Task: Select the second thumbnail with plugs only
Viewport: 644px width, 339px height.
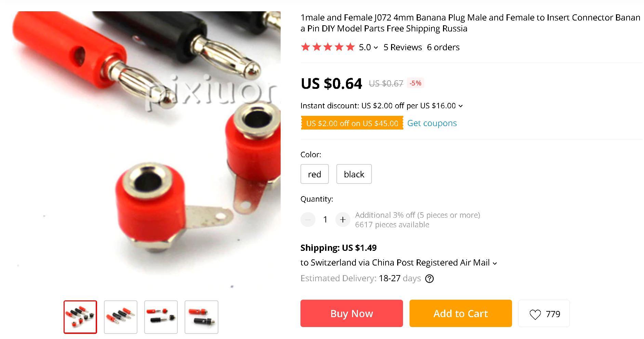Action: 121,317
